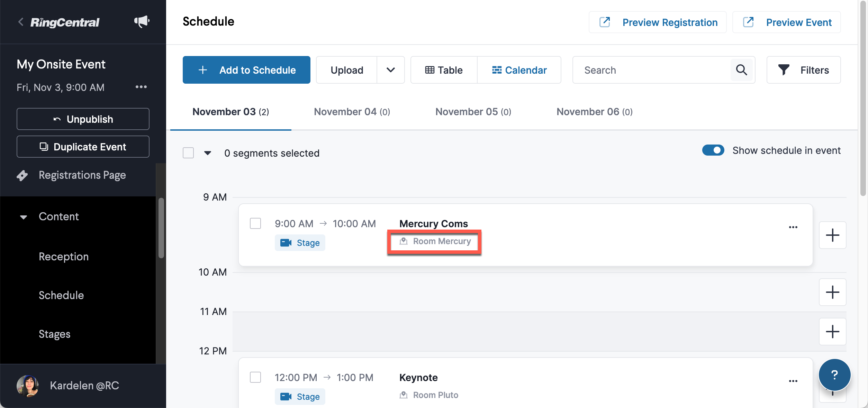Click Duplicate Event button

point(83,147)
